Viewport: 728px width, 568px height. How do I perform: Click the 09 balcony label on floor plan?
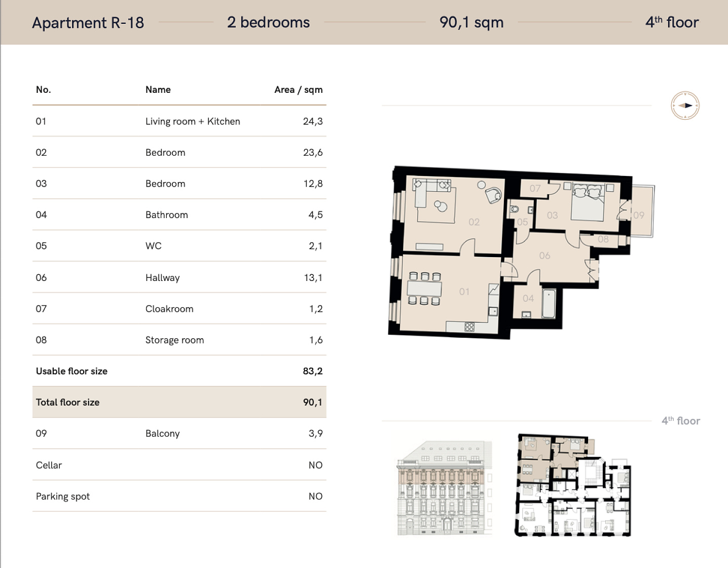(639, 215)
